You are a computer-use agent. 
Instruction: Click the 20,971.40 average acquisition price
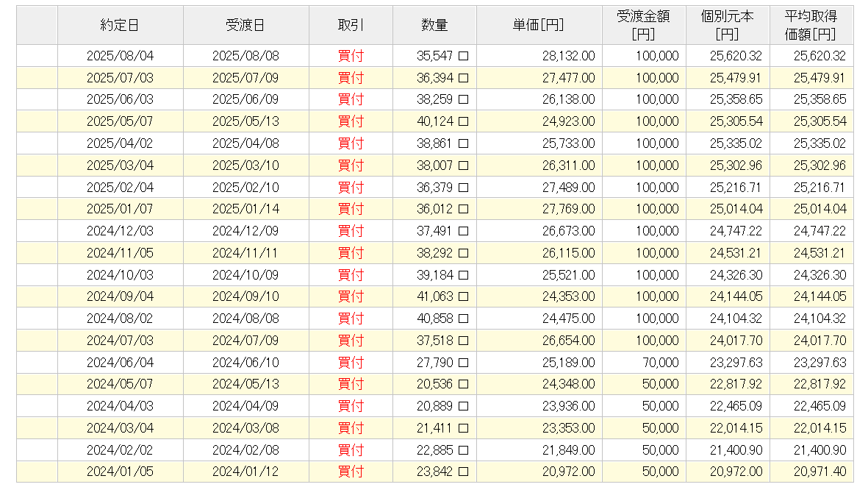coord(819,472)
